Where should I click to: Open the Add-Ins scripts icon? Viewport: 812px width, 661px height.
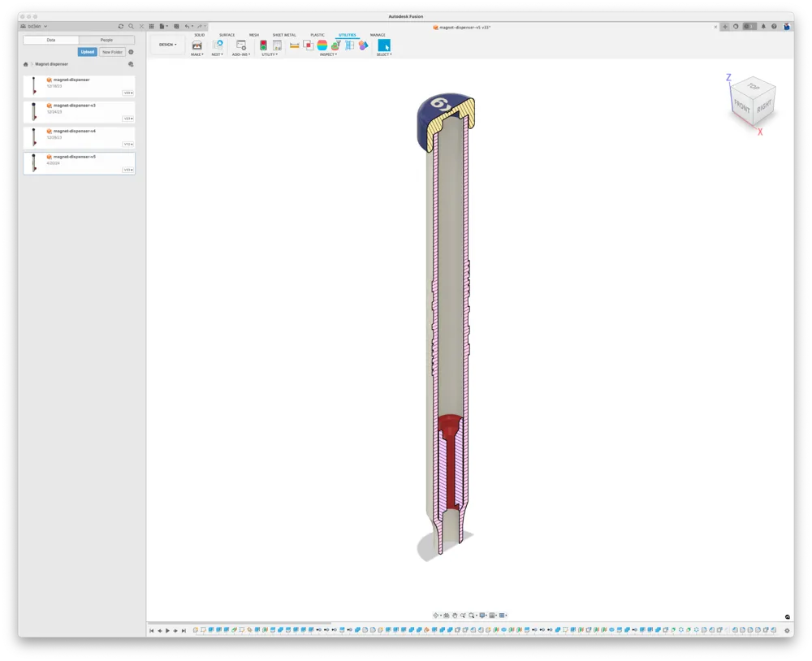pos(241,45)
